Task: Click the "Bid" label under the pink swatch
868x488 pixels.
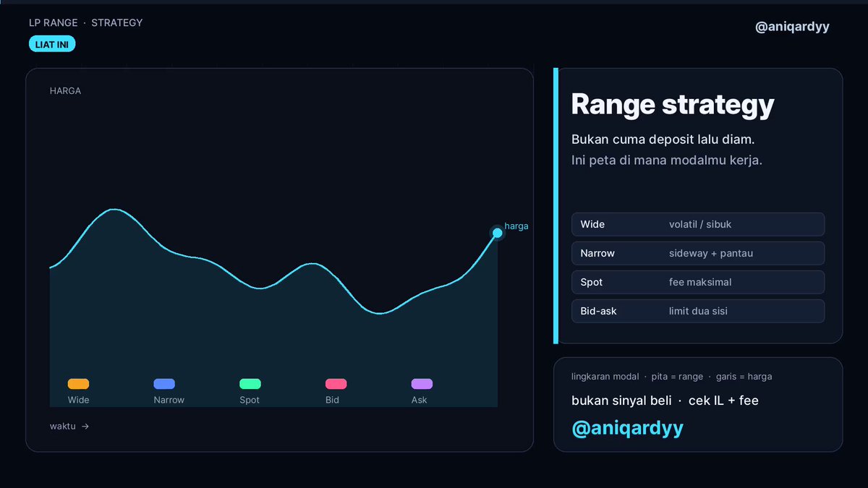Action: point(332,400)
